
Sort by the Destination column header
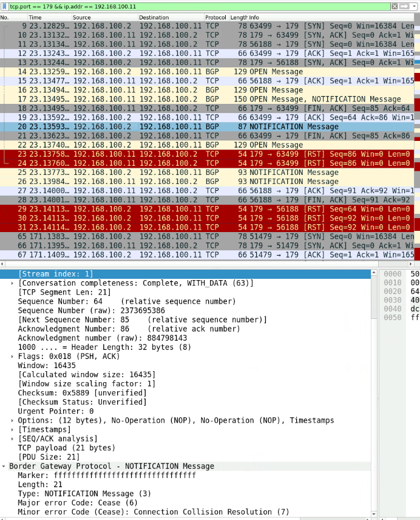[171, 17]
